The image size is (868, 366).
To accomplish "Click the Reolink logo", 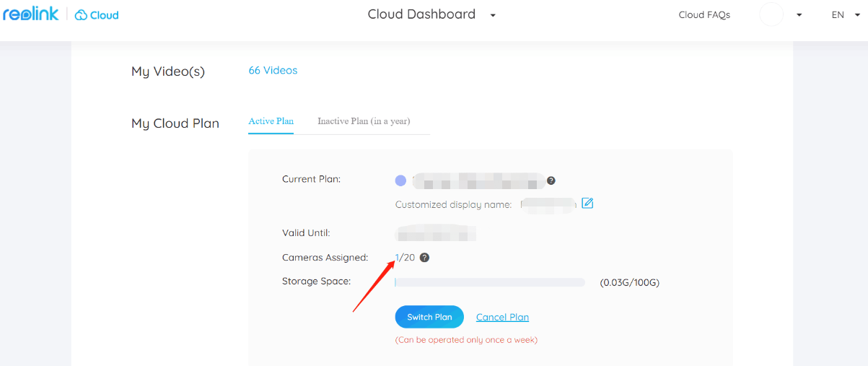I will pos(30,14).
